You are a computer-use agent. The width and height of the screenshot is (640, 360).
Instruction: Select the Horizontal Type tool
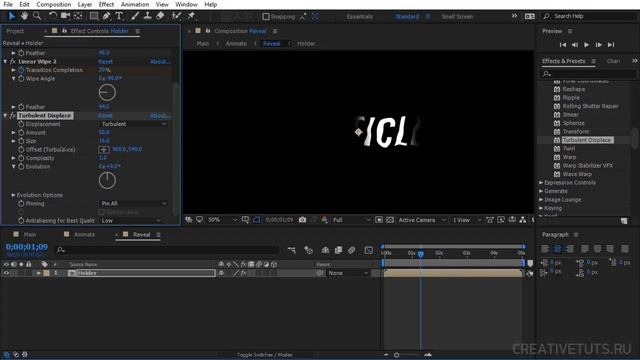click(119, 16)
